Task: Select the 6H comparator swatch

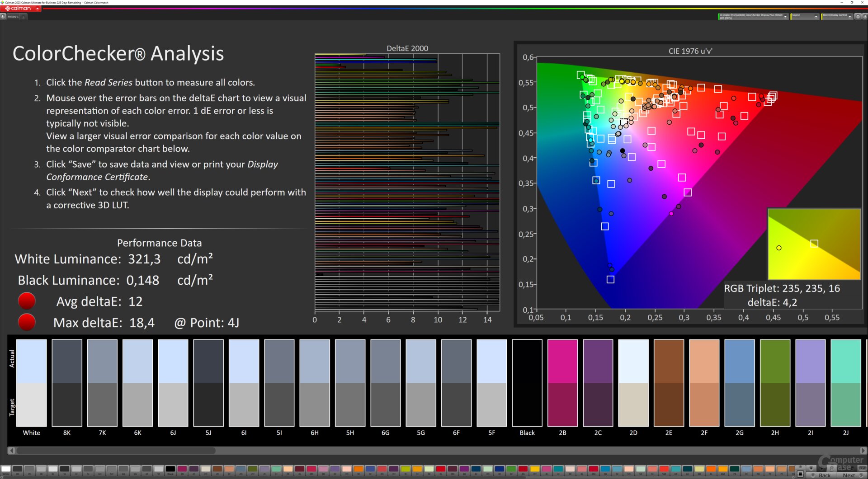Action: (315, 383)
